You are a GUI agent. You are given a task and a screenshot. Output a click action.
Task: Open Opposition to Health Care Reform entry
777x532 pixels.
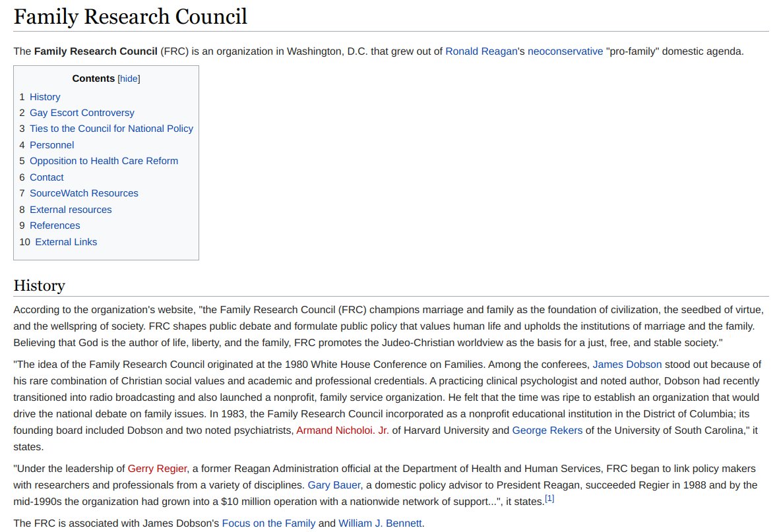pyautogui.click(x=104, y=161)
